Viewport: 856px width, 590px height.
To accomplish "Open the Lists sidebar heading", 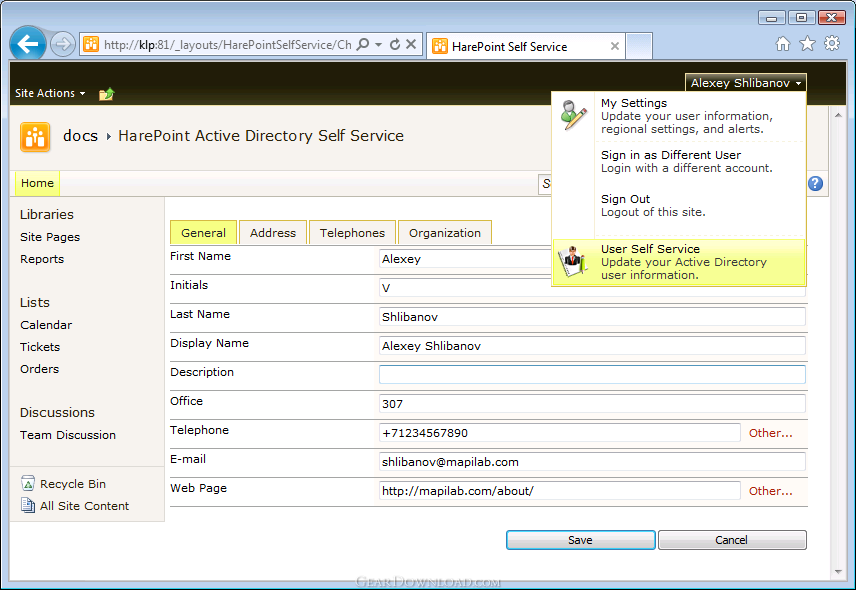I will [x=34, y=302].
